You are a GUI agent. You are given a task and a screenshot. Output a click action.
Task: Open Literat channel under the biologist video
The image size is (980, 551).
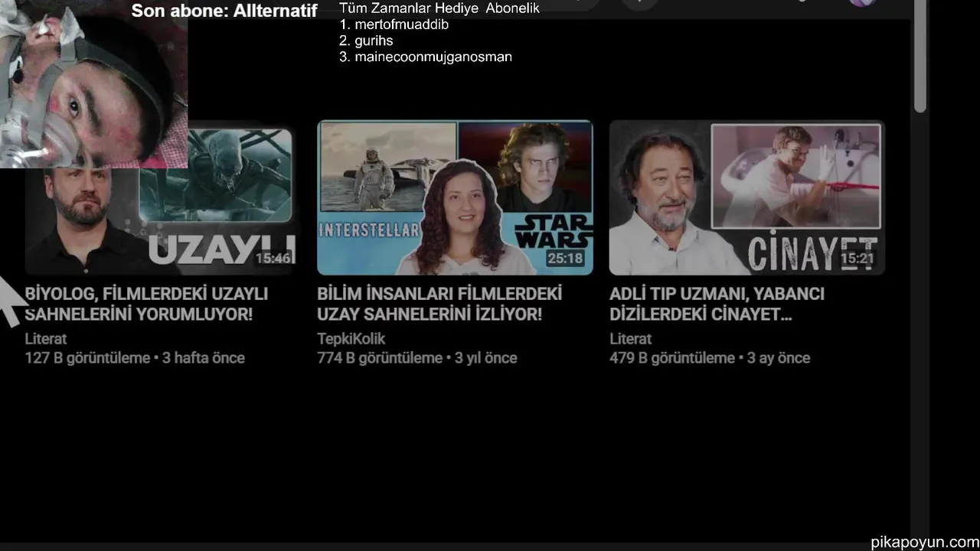(46, 338)
